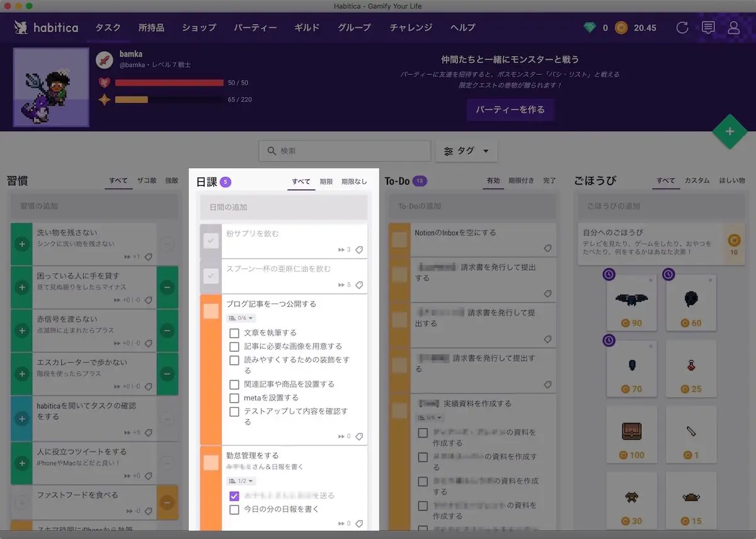Open the チャレンジ menu

pyautogui.click(x=411, y=28)
